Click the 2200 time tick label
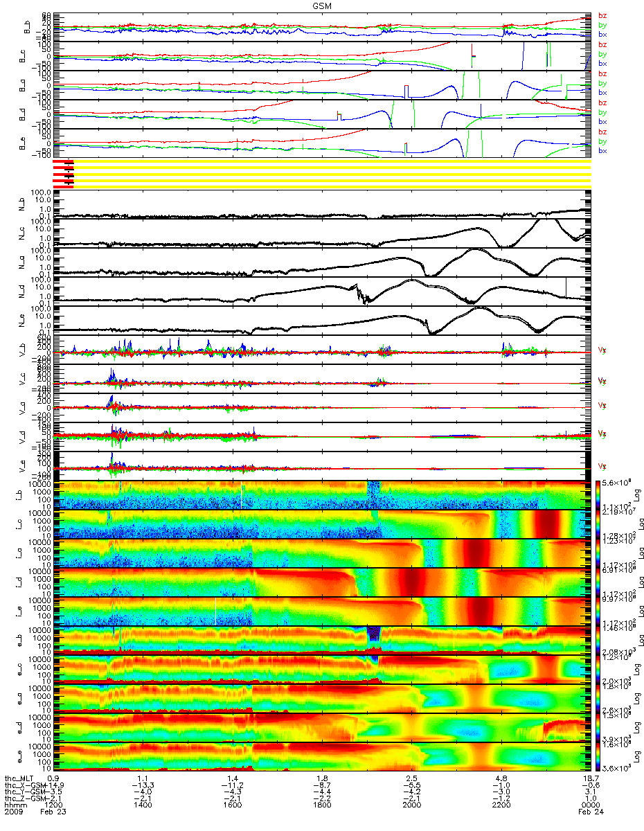This screenshot has height=831, width=644. pyautogui.click(x=501, y=806)
